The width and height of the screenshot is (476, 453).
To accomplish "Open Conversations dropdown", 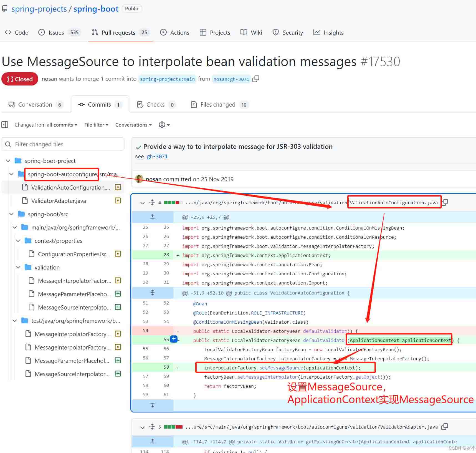I will click(134, 125).
